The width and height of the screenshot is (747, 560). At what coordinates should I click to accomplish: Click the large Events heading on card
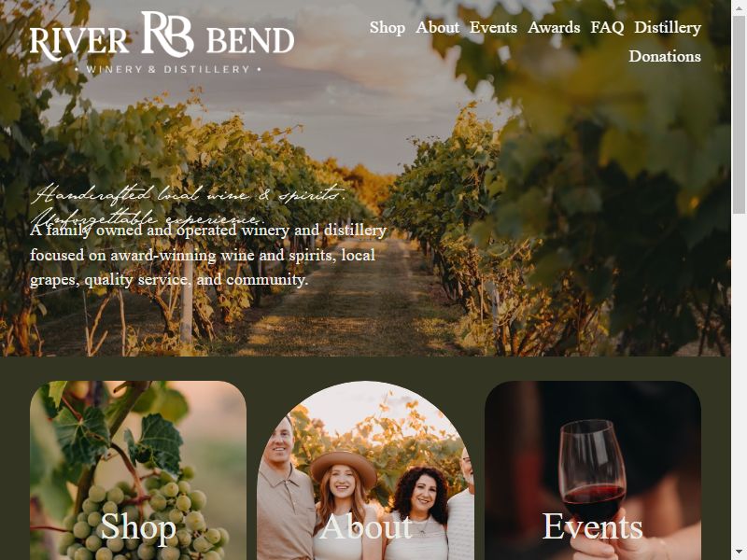(593, 526)
